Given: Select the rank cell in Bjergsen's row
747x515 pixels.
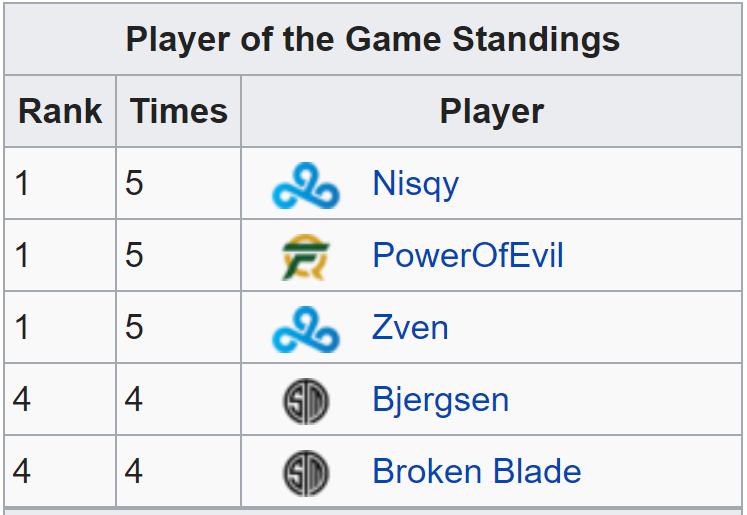Looking at the screenshot, I should coord(60,399).
